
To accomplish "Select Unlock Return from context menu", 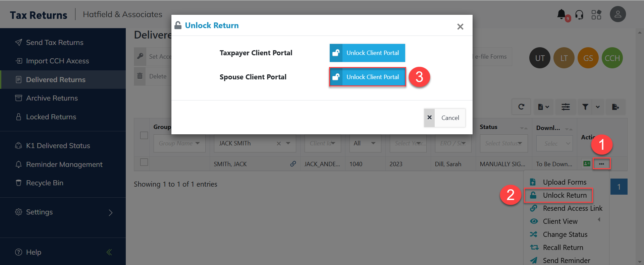I will (565, 195).
